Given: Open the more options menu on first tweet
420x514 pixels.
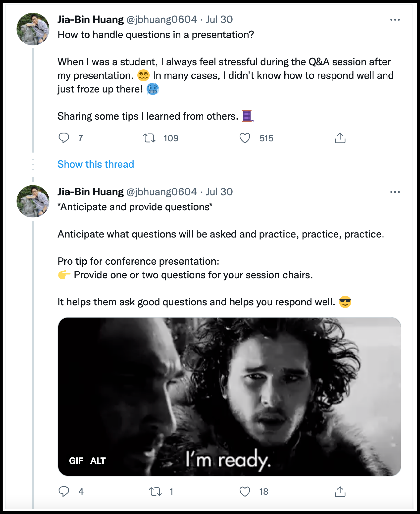Looking at the screenshot, I should click(395, 20).
